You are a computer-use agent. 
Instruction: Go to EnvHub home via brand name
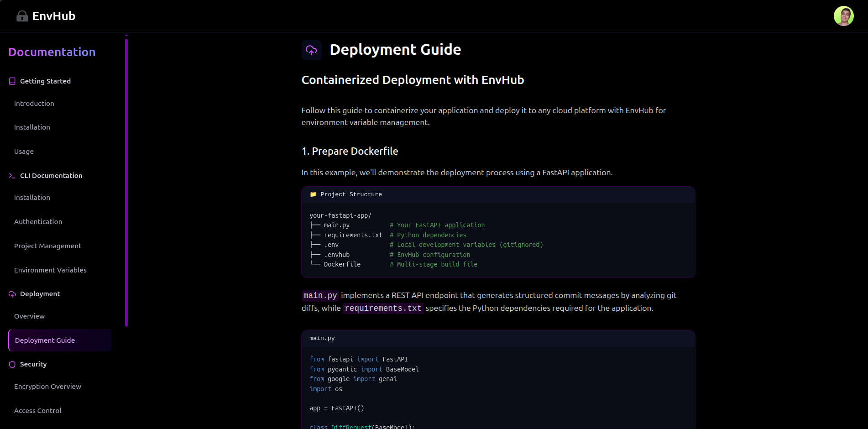tap(54, 16)
